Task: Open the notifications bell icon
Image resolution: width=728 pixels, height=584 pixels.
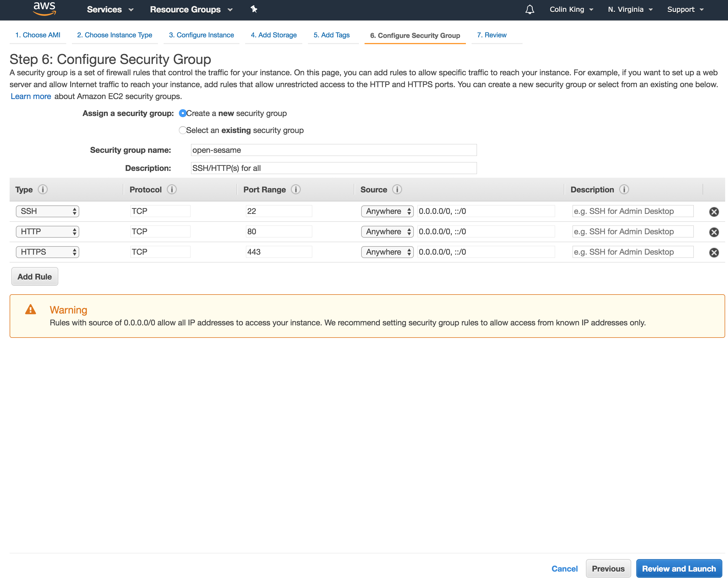Action: (x=530, y=9)
